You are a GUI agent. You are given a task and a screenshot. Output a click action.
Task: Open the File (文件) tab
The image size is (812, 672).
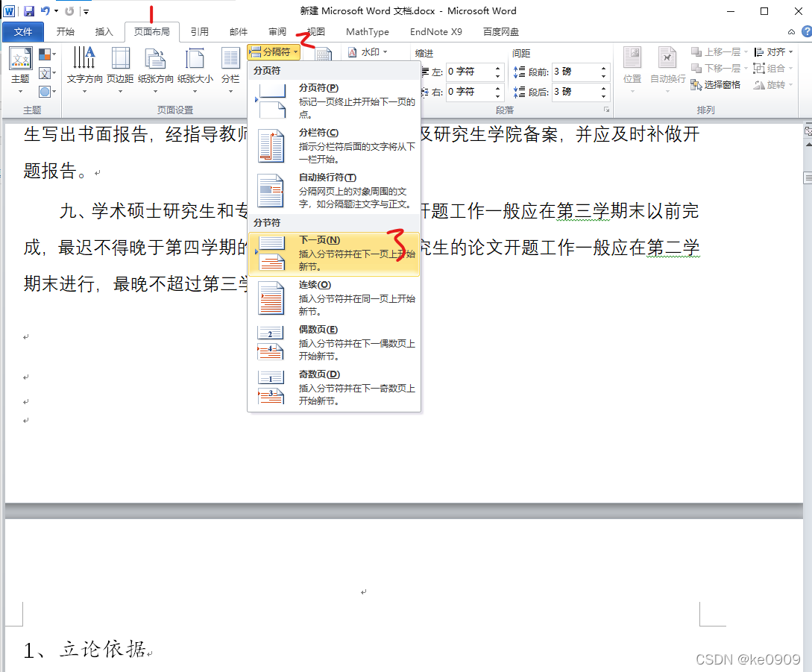[x=23, y=31]
